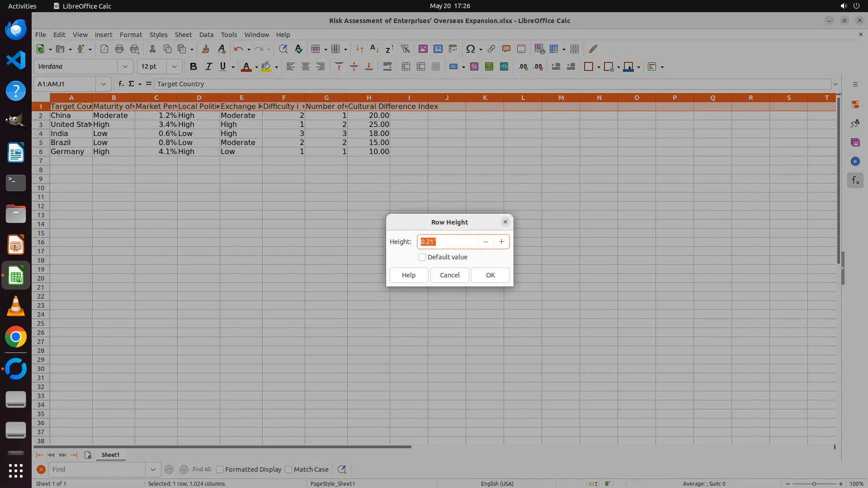Click Cancel in Row Height dialog
This screenshot has height=488, width=868.
click(449, 275)
